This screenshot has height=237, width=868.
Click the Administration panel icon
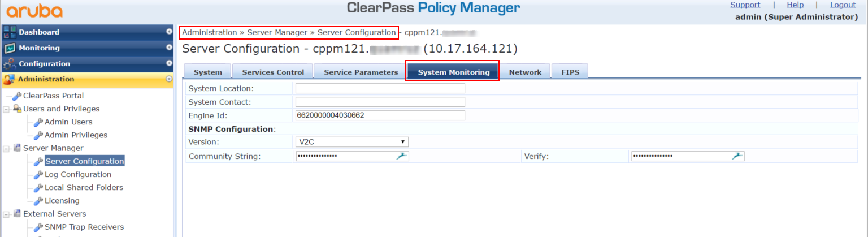(10, 80)
